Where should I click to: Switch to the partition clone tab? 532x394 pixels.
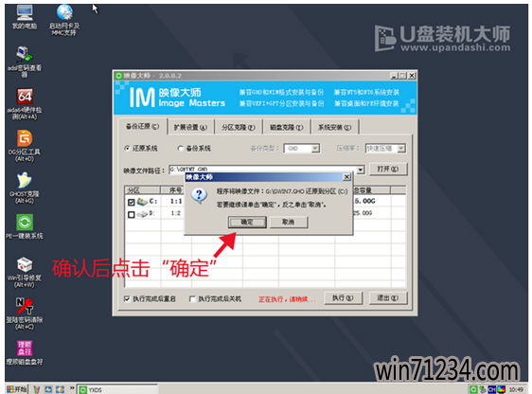(239, 127)
